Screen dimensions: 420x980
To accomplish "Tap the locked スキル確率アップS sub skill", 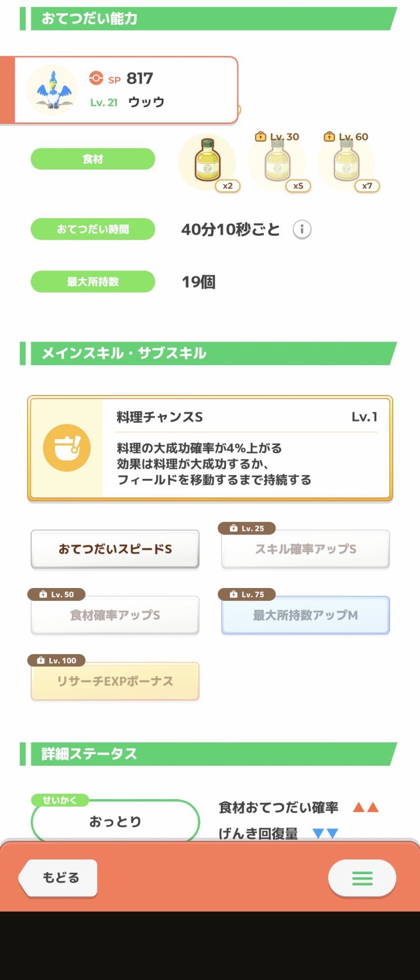I will point(305,549).
